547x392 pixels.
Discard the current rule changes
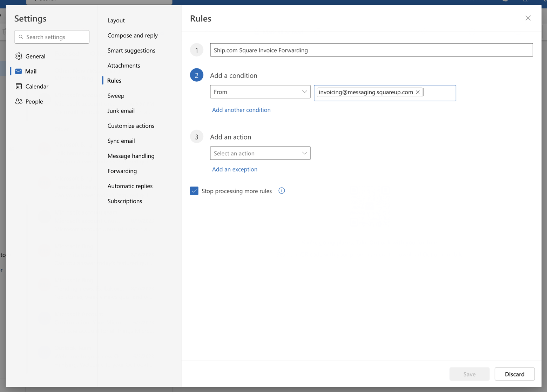click(514, 374)
